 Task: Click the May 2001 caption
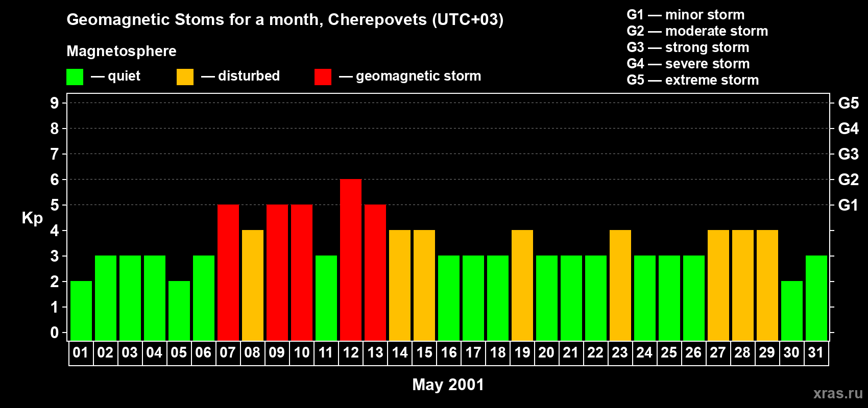point(448,385)
